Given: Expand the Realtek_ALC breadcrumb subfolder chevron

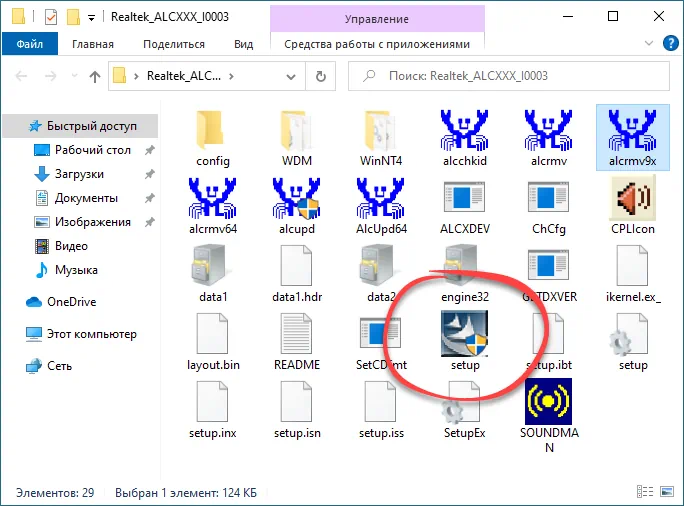Looking at the screenshot, I should point(231,76).
